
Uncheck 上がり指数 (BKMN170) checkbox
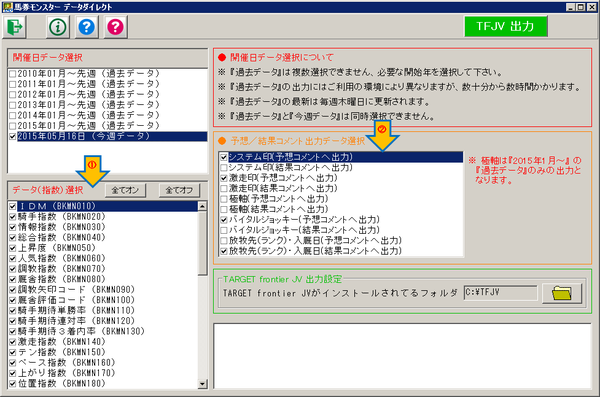(x=13, y=373)
